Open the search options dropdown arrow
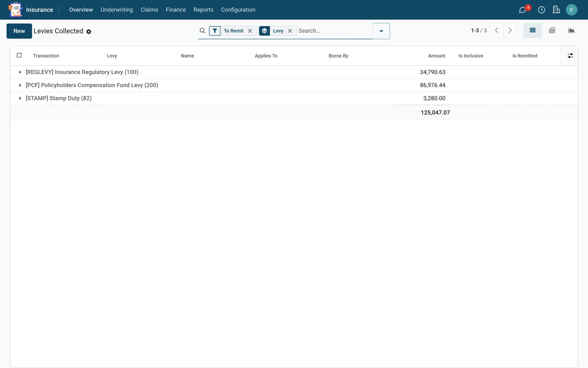Image resolution: width=588 pixels, height=368 pixels. [381, 31]
